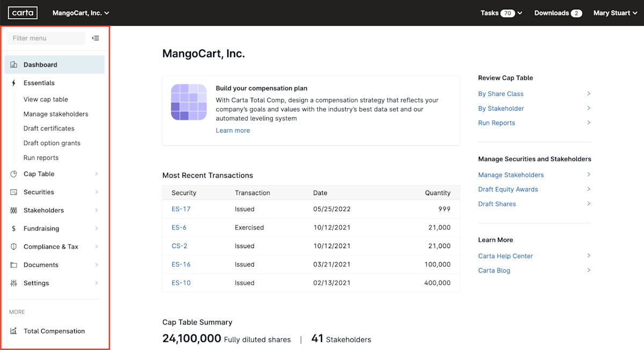
Task: Open the MangoCart, Inc. company switcher
Action: 80,12
